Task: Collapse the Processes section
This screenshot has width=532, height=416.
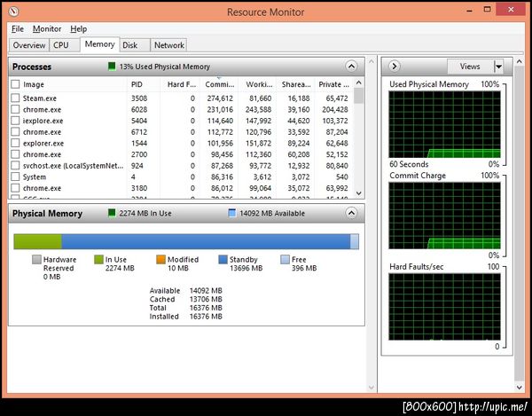Action: click(351, 67)
